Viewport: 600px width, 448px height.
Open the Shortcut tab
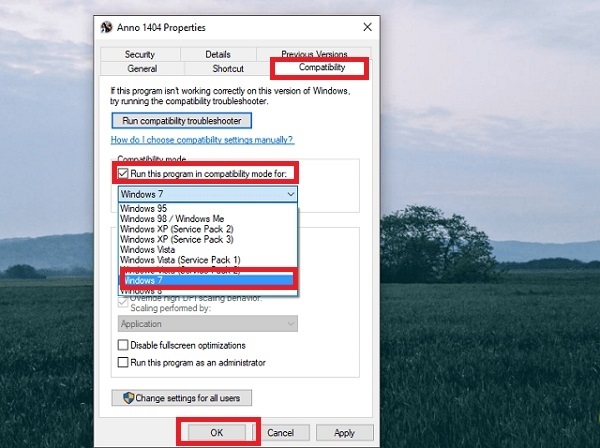[228, 68]
